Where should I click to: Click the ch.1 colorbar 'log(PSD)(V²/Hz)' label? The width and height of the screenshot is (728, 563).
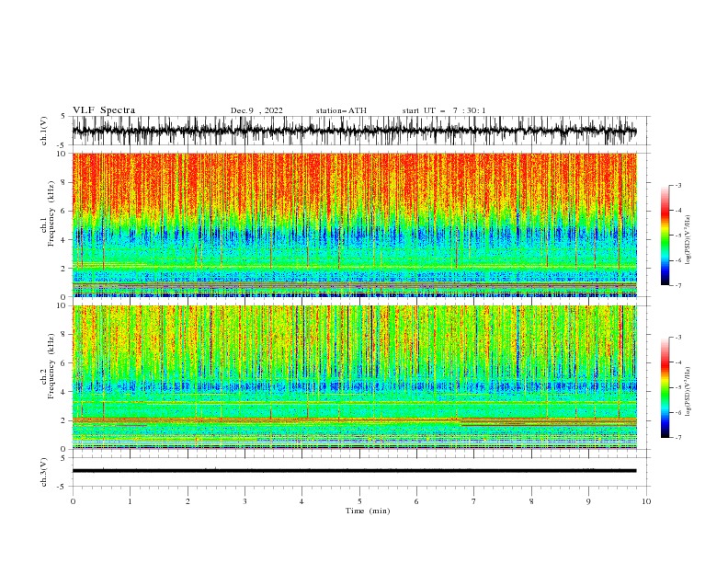click(688, 240)
